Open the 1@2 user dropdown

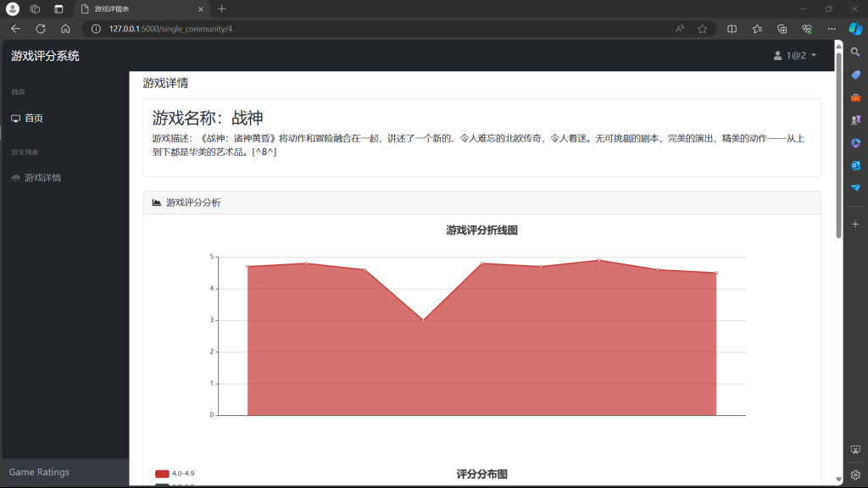tap(795, 56)
